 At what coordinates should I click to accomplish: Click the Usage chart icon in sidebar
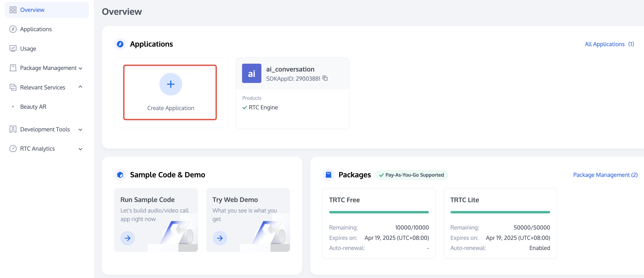pos(13,48)
